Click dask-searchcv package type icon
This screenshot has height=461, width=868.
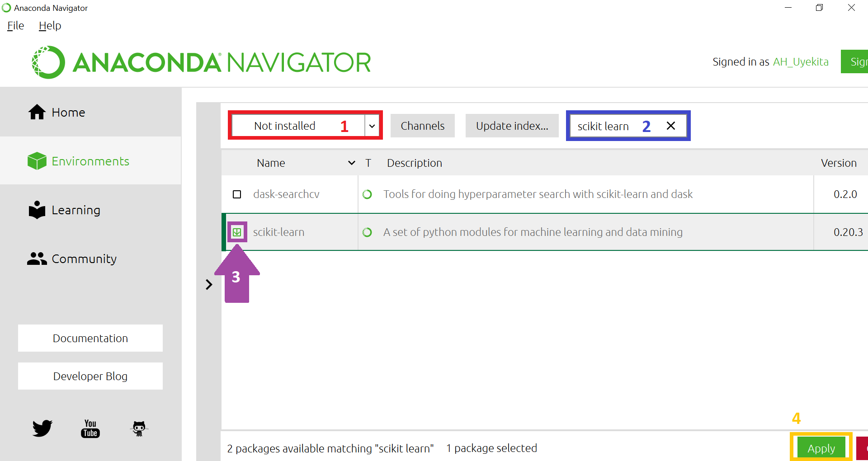367,194
